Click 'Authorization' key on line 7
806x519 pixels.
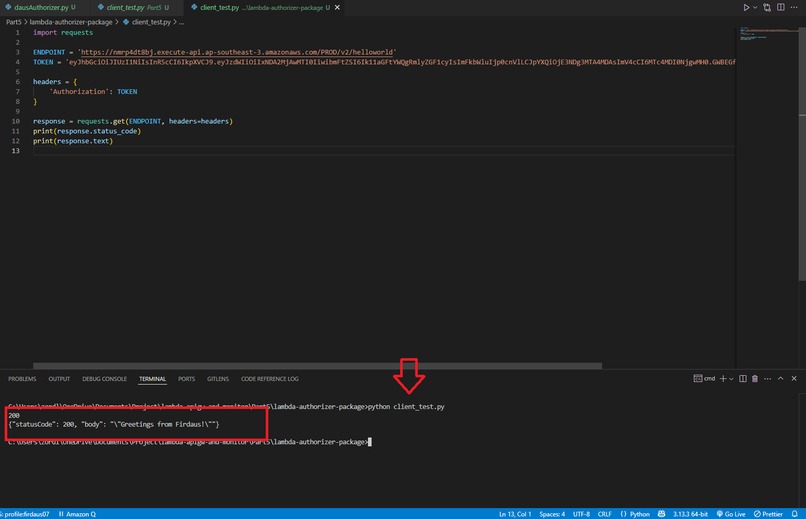click(79, 91)
